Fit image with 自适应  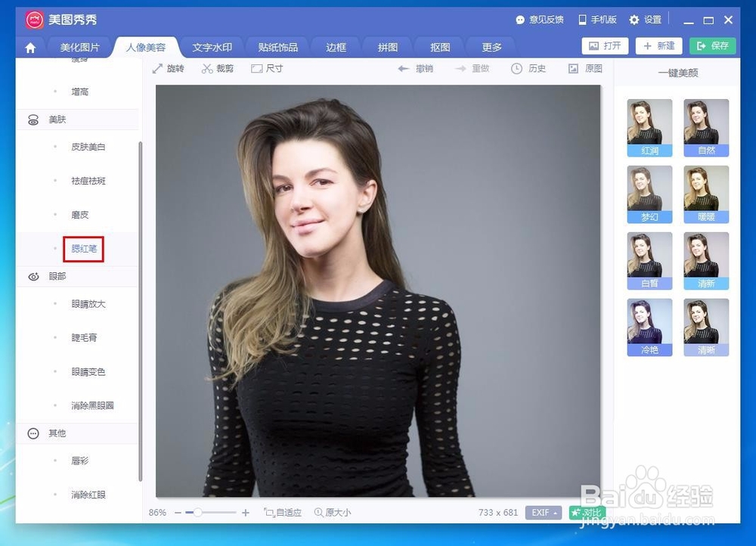pos(283,512)
